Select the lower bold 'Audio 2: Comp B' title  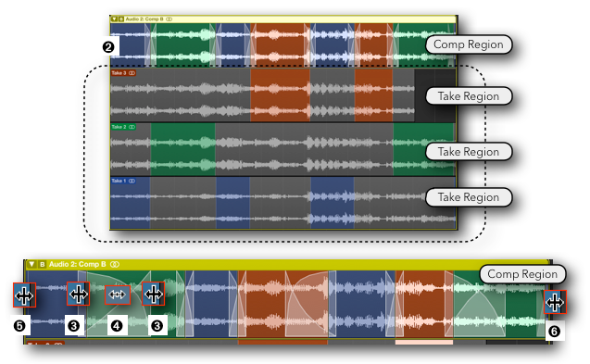(x=78, y=264)
